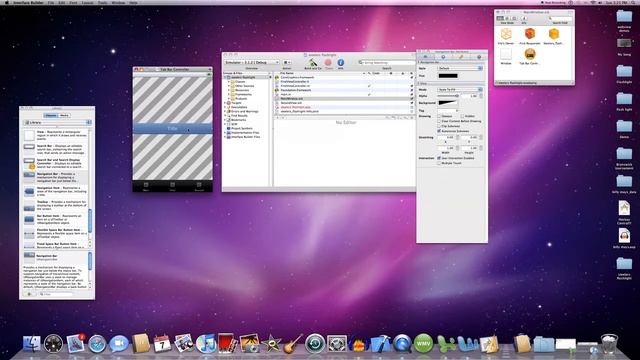
Task: Adjust the Alpha slider in Inspector
Action: 448,96
